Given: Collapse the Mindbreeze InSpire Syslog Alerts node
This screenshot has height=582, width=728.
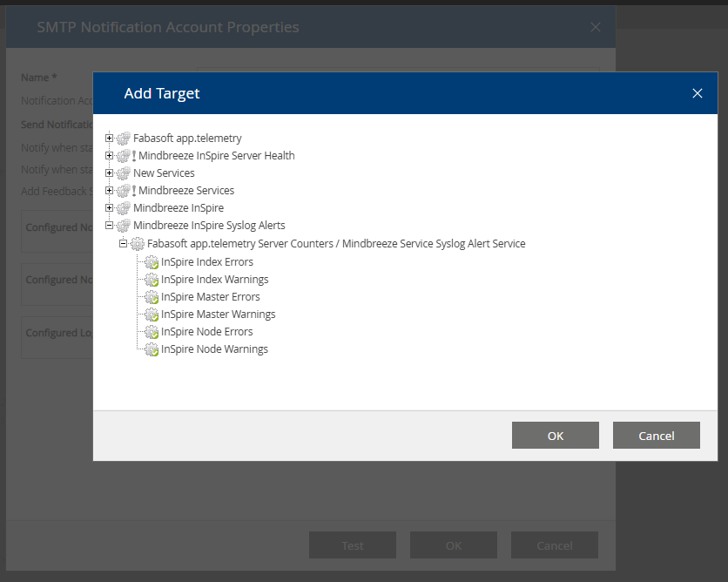Looking at the screenshot, I should click(110, 226).
